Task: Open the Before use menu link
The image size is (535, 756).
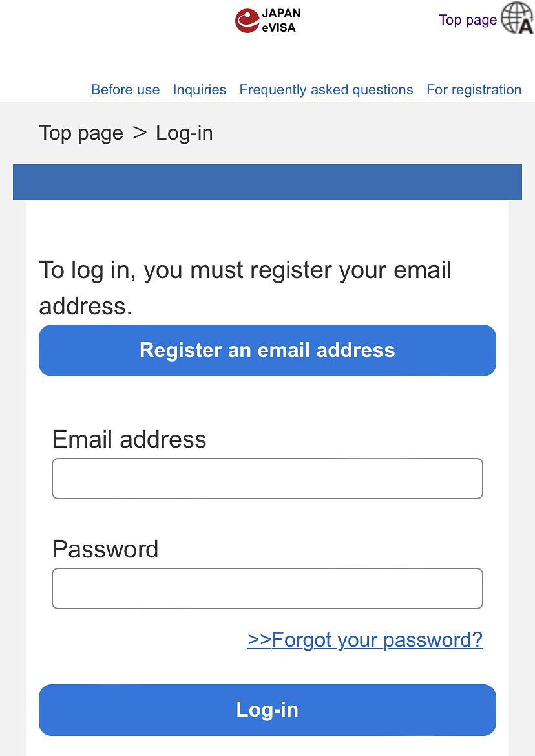Action: click(x=125, y=90)
